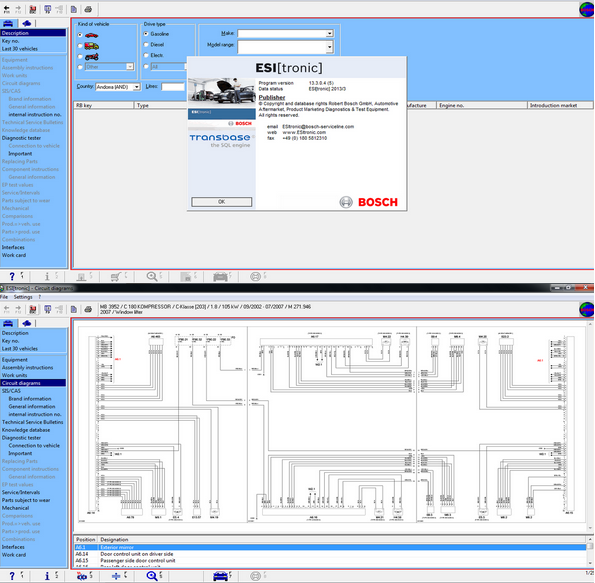The image size is (595, 583).
Task: Open help question mark icon in the Circuit diagrams window bottom bar
Action: [12, 576]
